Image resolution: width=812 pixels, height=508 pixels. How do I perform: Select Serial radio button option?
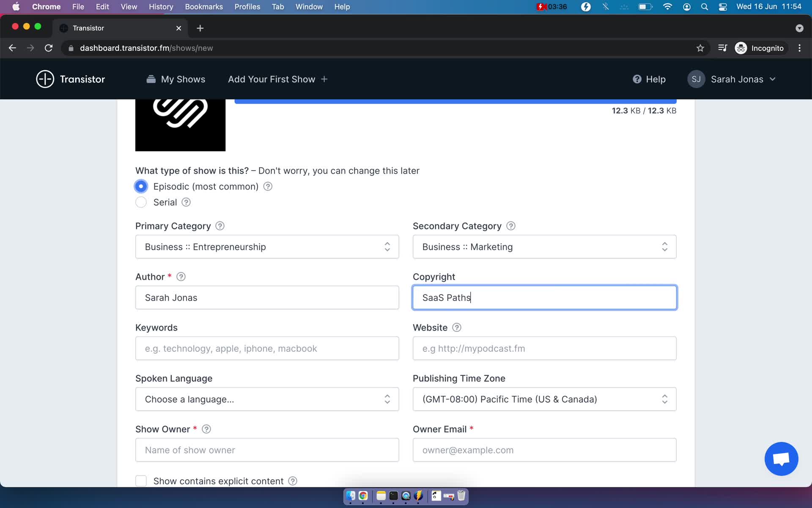141,202
